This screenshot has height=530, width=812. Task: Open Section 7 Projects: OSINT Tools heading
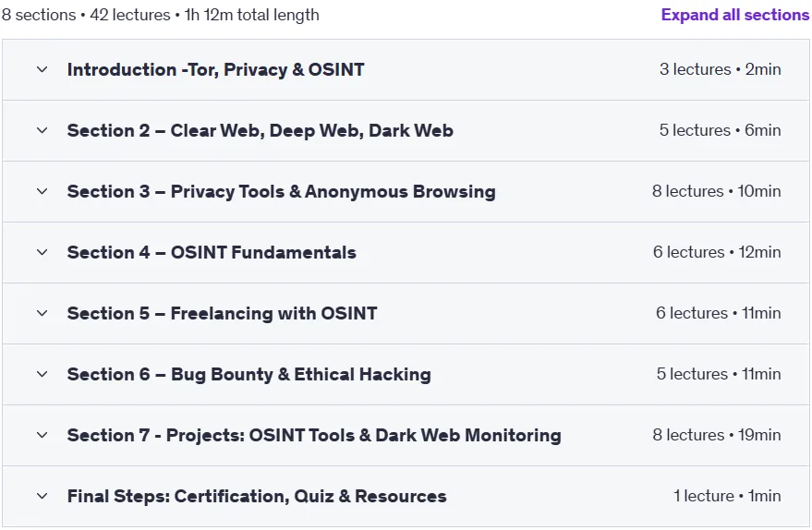pos(314,435)
